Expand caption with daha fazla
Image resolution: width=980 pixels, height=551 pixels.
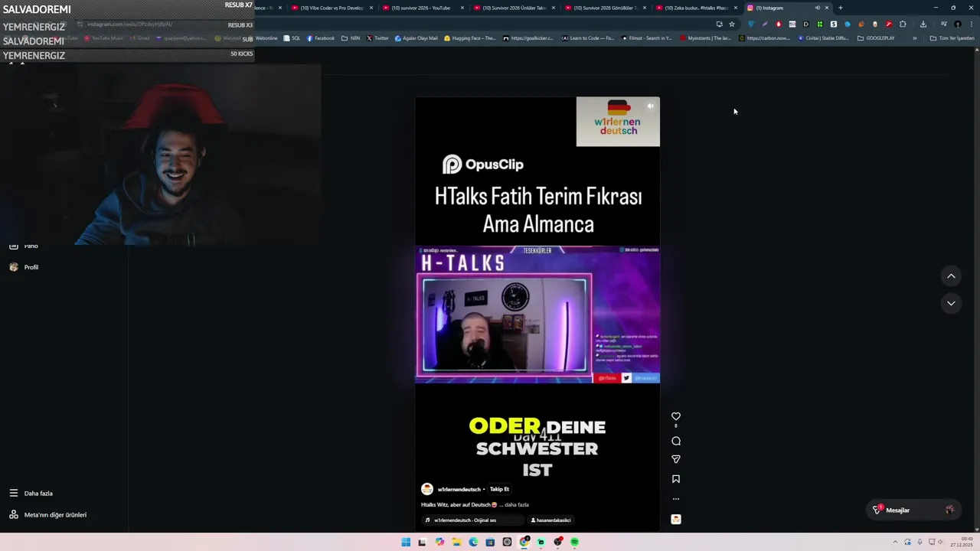tap(516, 505)
